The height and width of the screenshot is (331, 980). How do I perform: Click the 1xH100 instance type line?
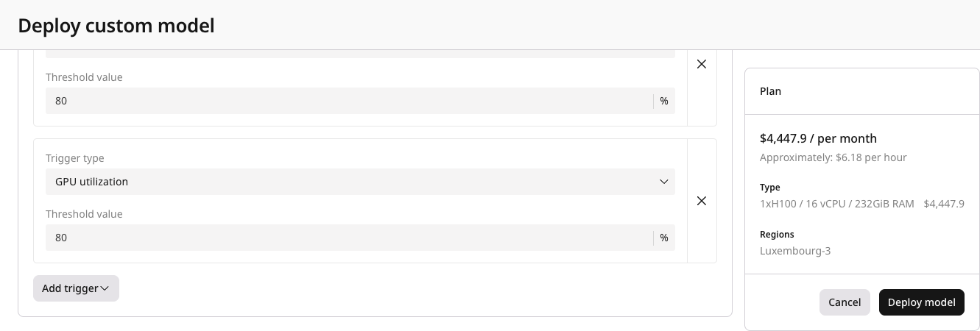(x=837, y=204)
